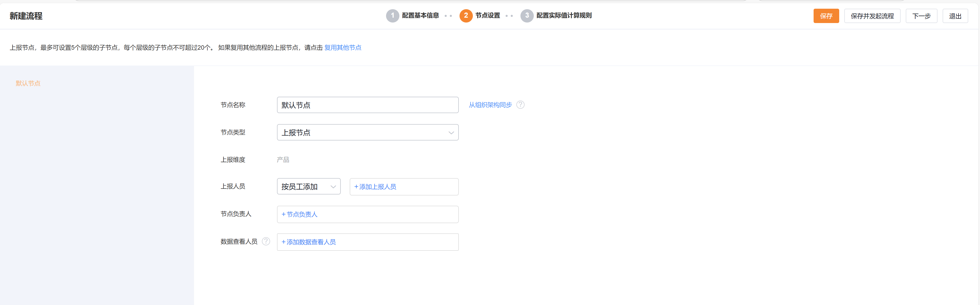Click chevron arrow in 按员工添加 selector
This screenshot has width=980, height=305.
[x=333, y=187]
